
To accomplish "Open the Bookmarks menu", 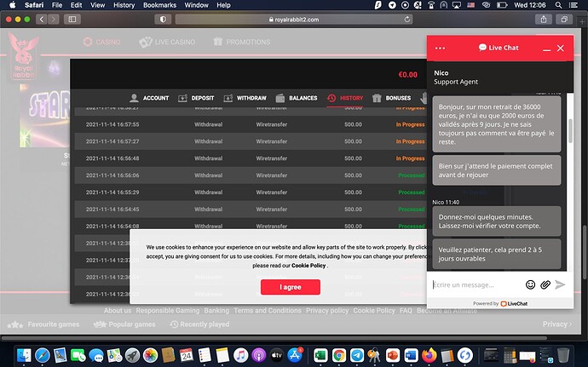I will pos(159,5).
